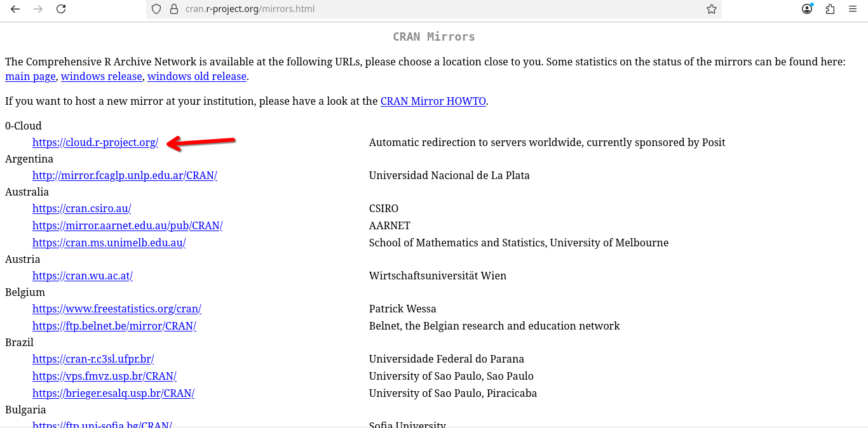
Task: Open the windows old release link
Action: (x=197, y=76)
